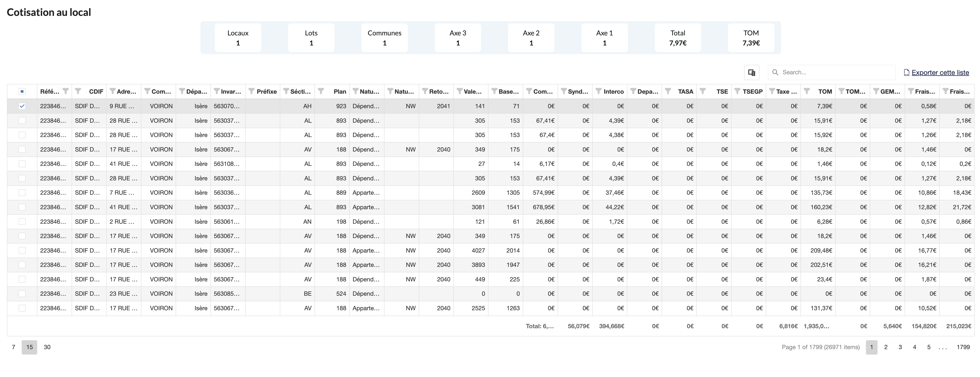Select page size 30
Viewport: 980px width, 377px height.
pos(47,347)
